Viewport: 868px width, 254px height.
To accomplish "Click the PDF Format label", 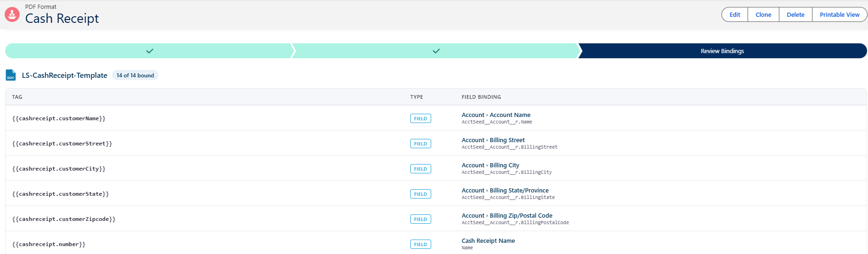I will tap(41, 7).
